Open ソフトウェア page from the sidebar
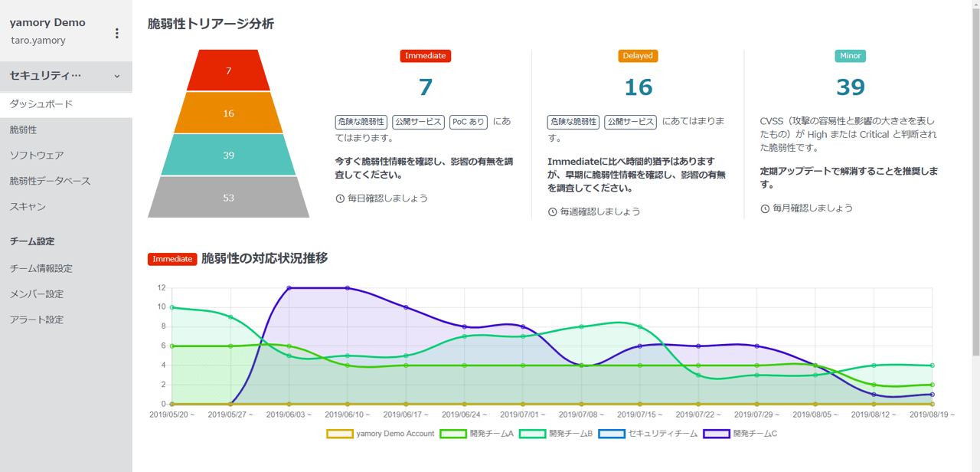The width and height of the screenshot is (980, 472). pos(37,156)
